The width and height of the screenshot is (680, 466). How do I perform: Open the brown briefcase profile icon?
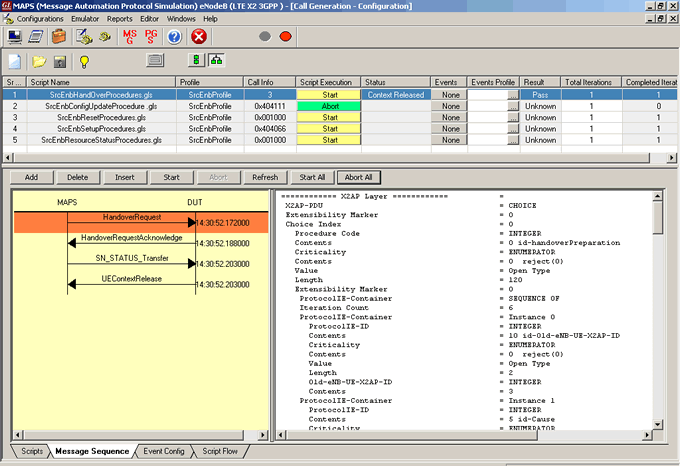point(59,37)
